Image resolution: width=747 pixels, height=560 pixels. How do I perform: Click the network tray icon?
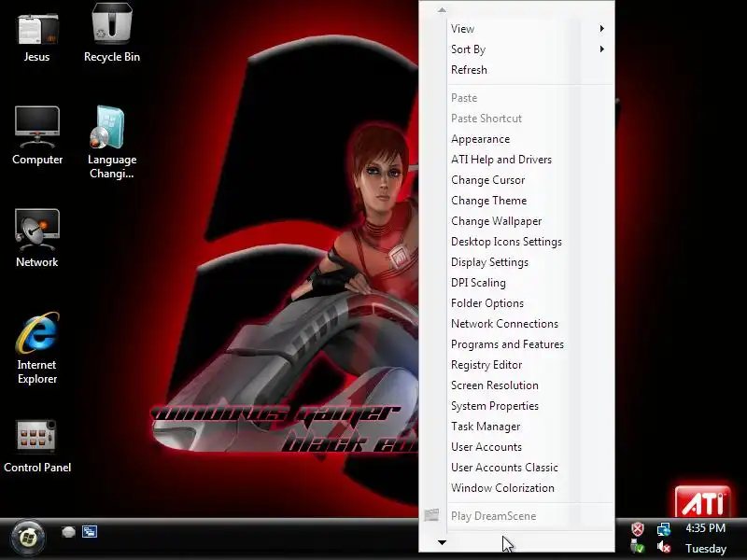pos(664,529)
